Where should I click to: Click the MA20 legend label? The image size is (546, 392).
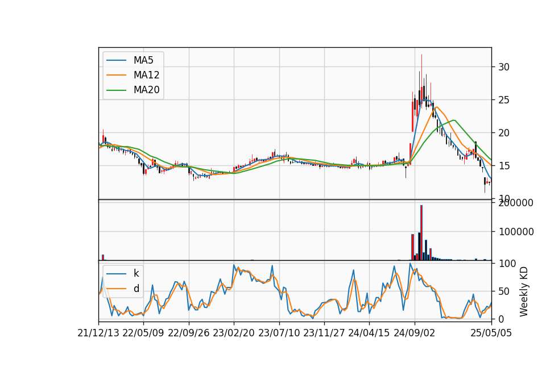click(147, 90)
